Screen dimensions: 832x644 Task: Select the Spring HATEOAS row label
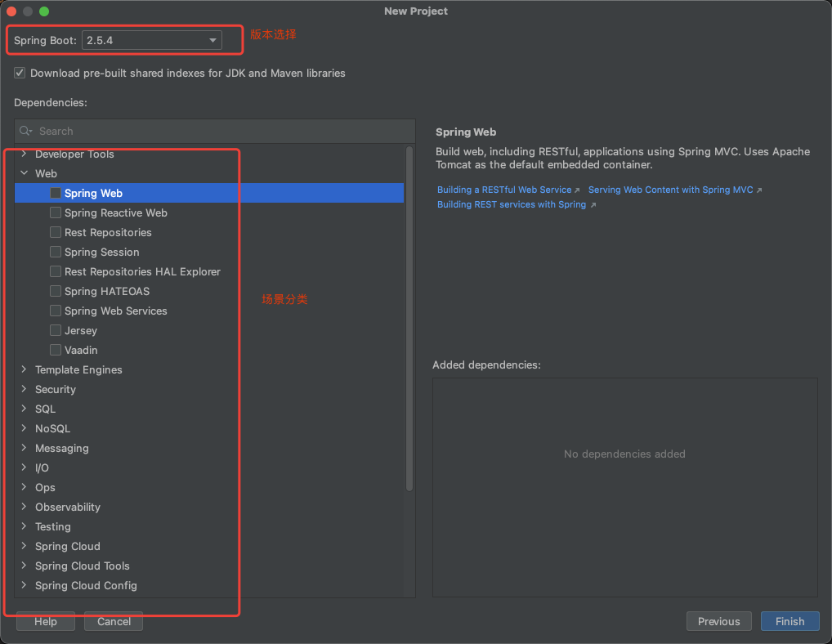click(x=106, y=291)
